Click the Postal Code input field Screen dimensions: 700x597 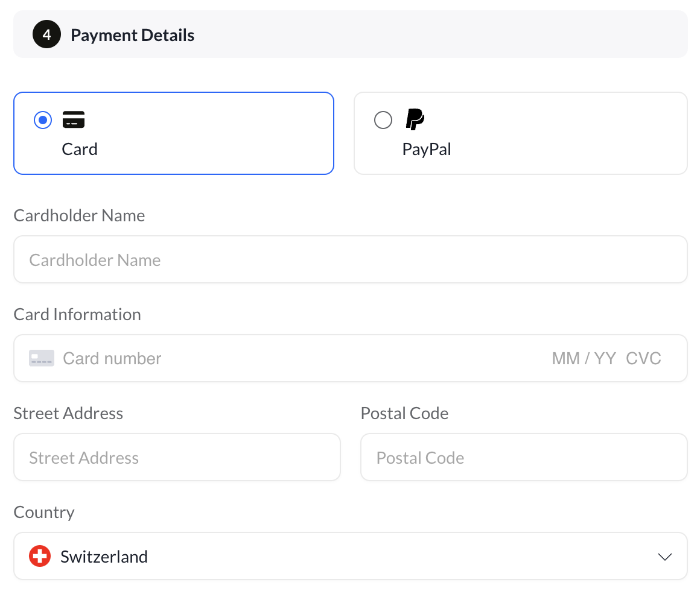tap(524, 458)
